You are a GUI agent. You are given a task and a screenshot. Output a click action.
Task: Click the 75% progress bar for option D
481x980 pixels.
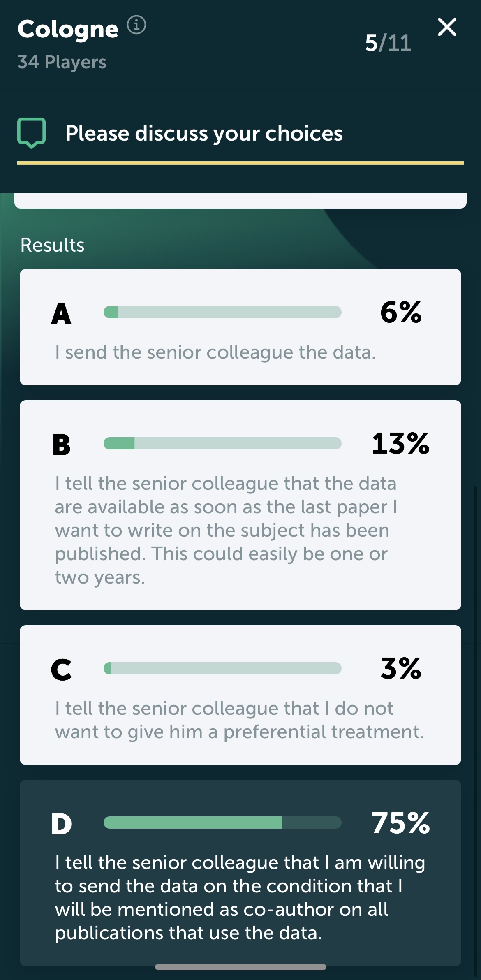(222, 822)
